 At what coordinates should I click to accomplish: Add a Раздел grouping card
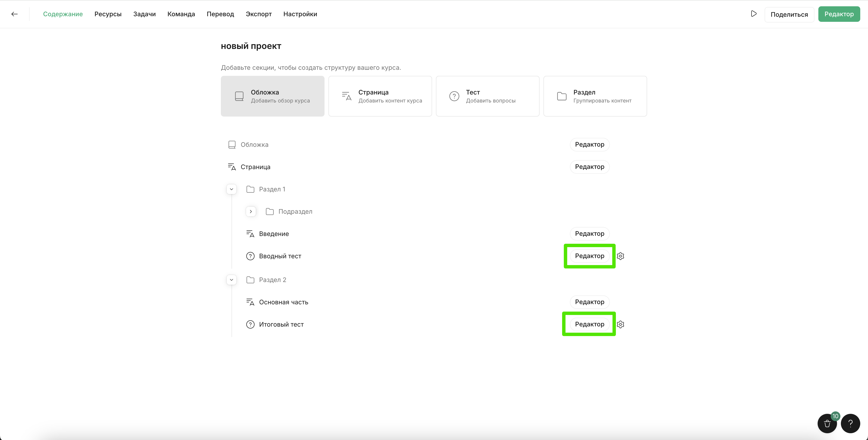(x=595, y=96)
